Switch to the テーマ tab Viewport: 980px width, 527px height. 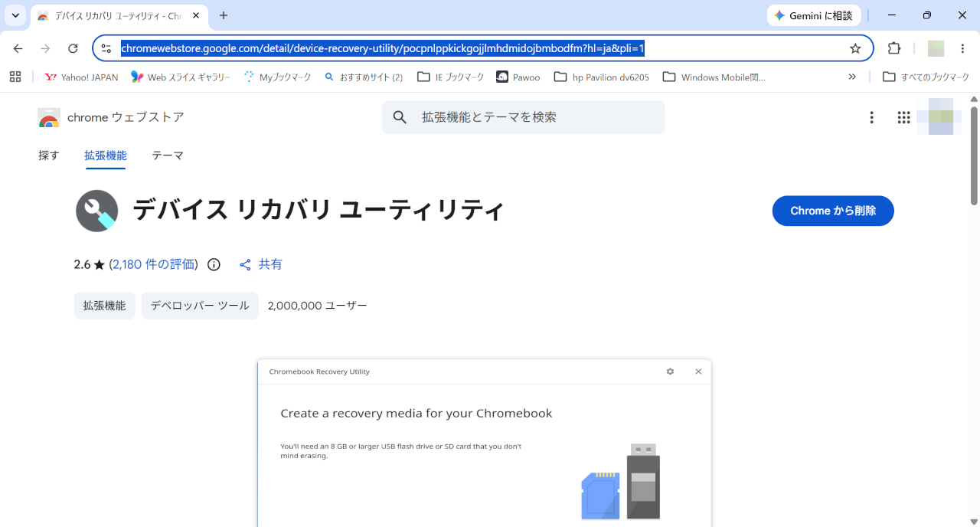168,155
